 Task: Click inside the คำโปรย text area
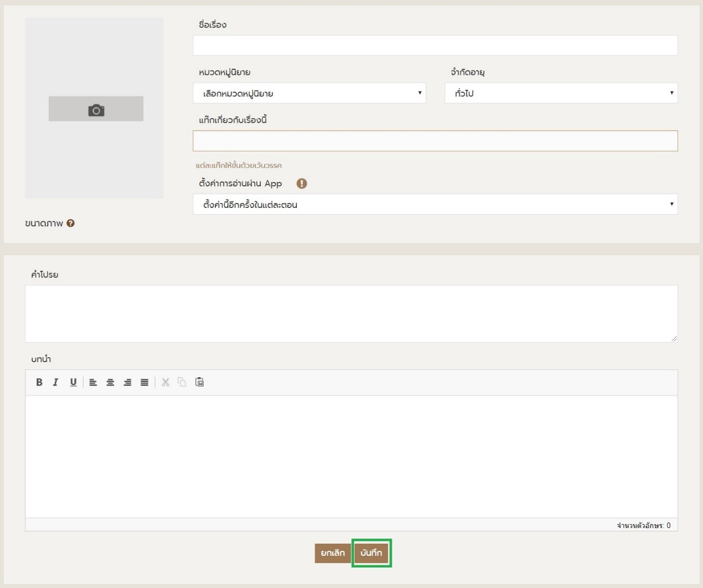point(351,313)
